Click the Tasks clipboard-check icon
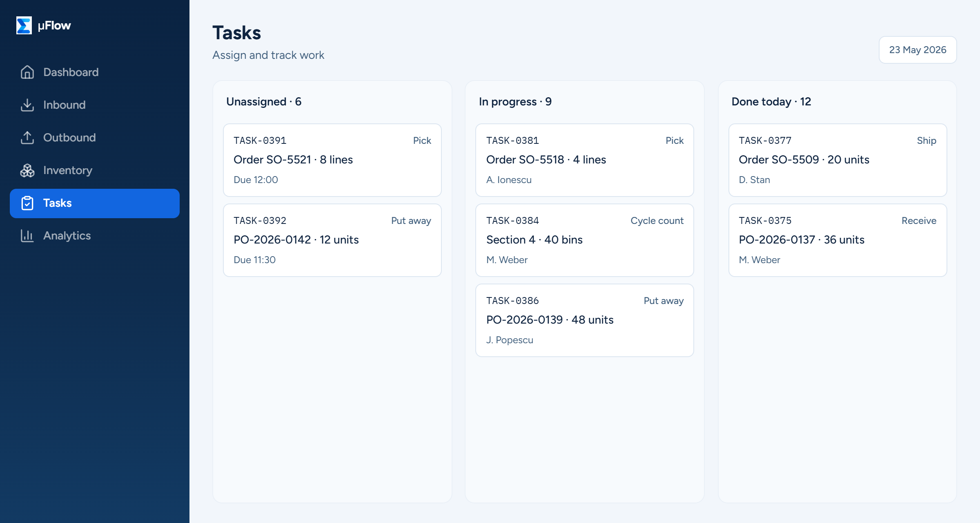Viewport: 980px width, 523px height. point(27,203)
